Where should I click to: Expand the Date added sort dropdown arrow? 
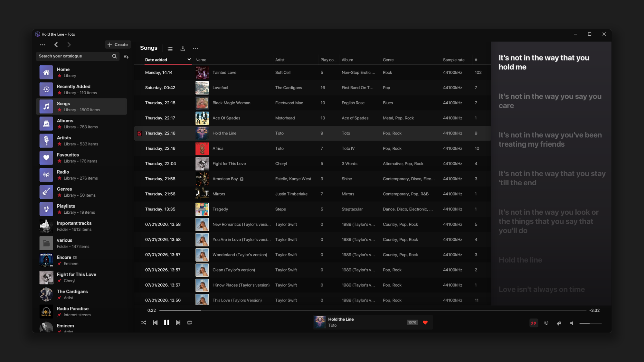[x=189, y=60]
